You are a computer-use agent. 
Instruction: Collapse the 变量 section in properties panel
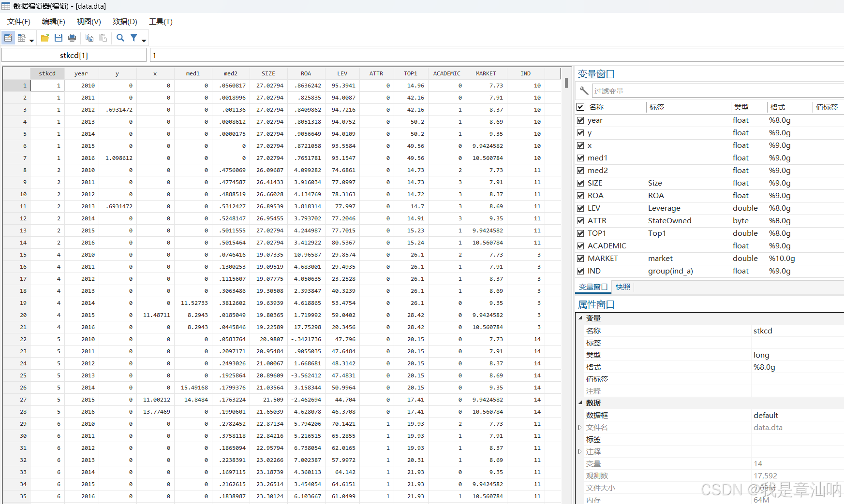point(580,318)
